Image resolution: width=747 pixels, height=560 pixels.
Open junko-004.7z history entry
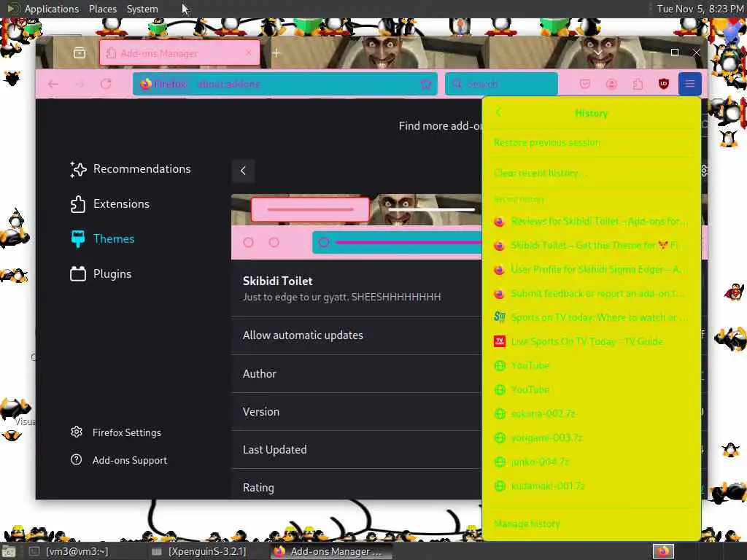pyautogui.click(x=591, y=462)
